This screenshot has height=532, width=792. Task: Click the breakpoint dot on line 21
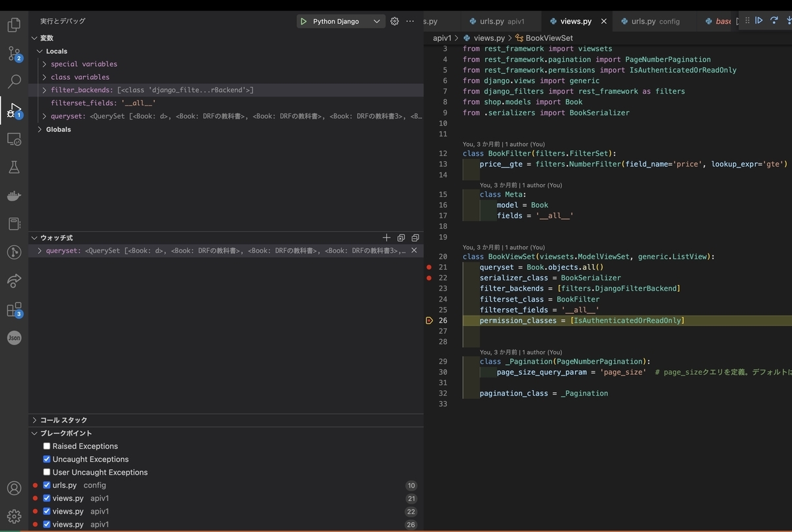tap(429, 267)
